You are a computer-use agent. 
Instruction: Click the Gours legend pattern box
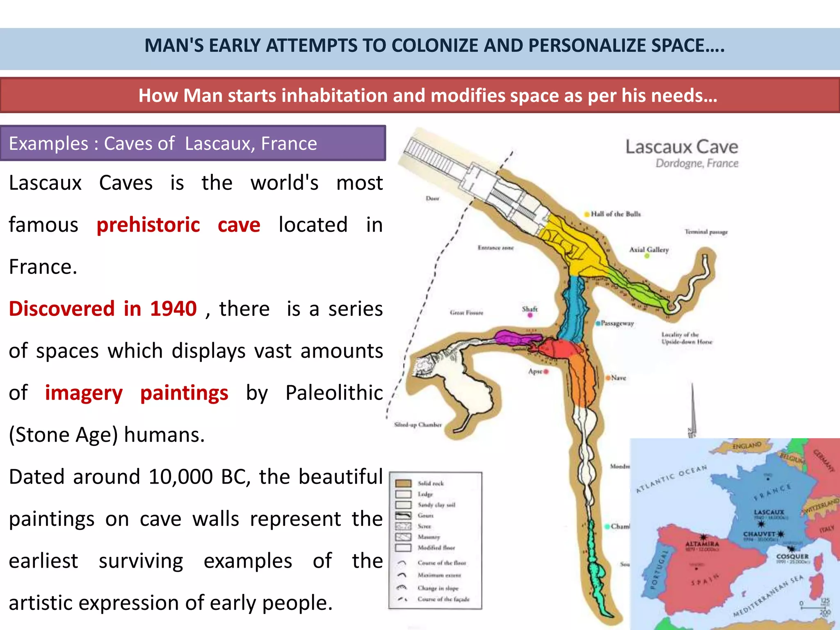click(x=403, y=516)
